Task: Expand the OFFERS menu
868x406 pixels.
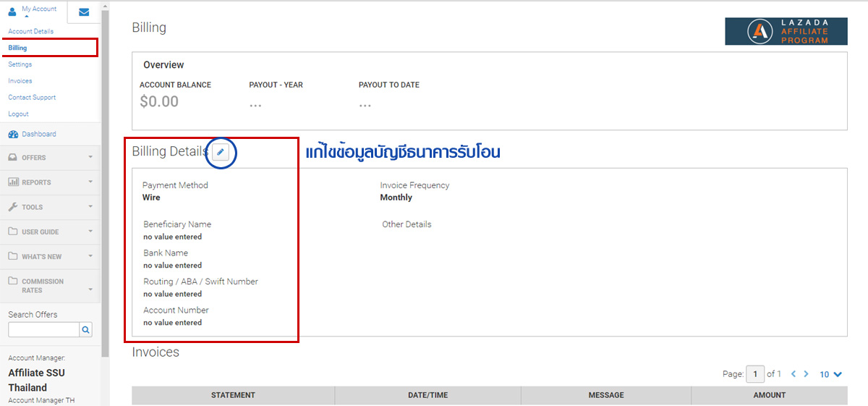Action: [50, 157]
